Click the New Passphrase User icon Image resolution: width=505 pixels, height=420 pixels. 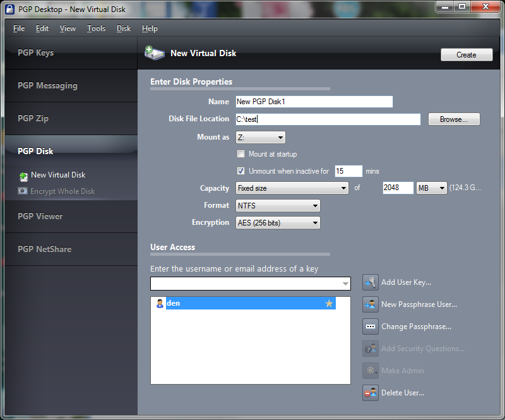click(371, 304)
